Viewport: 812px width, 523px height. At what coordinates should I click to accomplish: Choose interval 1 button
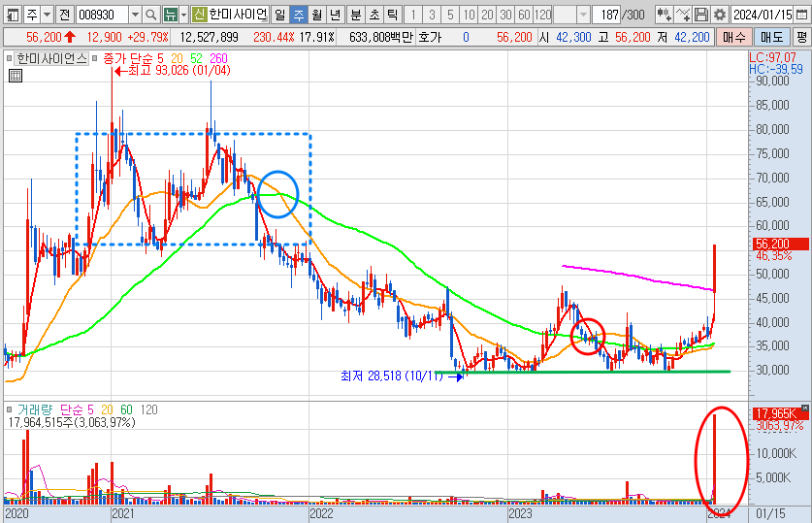point(412,15)
